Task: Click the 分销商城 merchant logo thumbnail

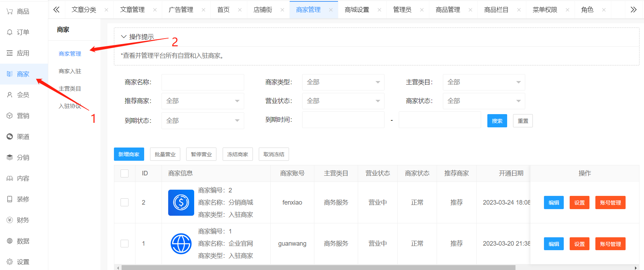Action: [181, 202]
